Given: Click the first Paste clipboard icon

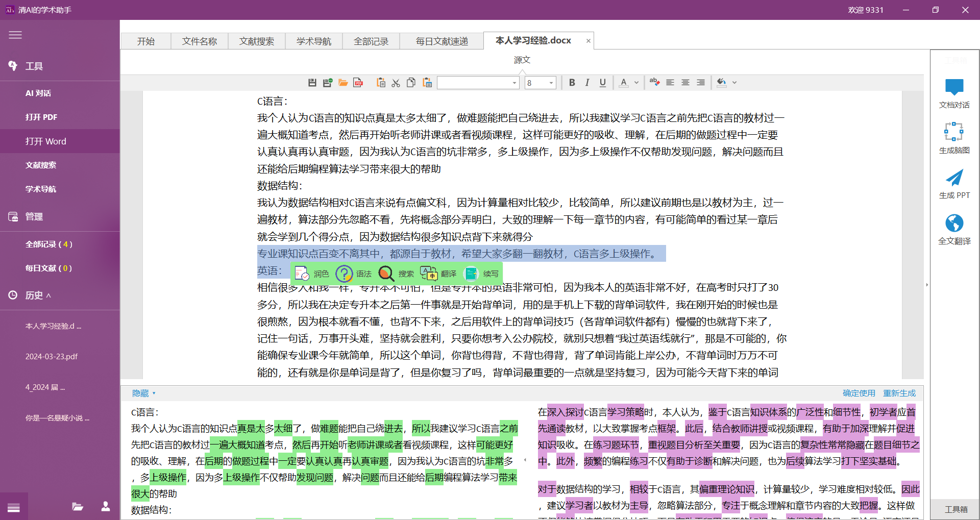Looking at the screenshot, I should 381,83.
